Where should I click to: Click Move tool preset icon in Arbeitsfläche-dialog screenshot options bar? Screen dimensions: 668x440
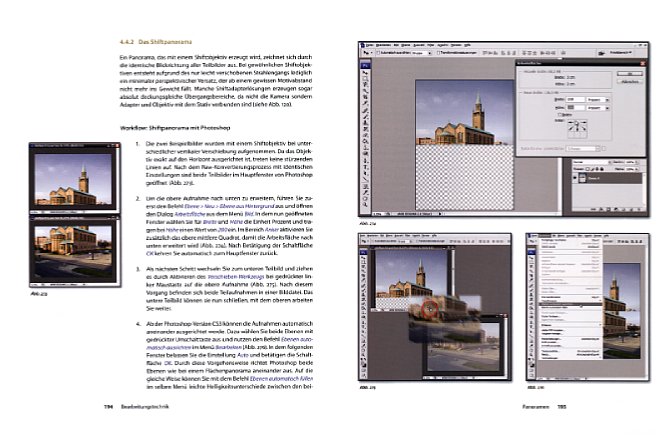pyautogui.click(x=366, y=53)
